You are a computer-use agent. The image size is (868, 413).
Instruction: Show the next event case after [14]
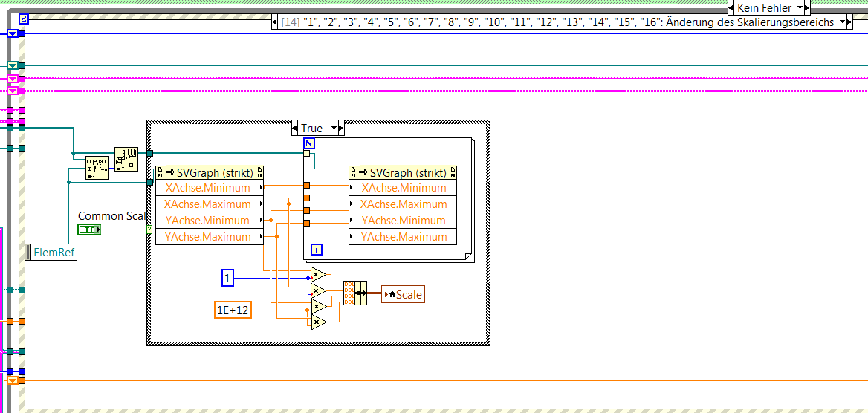[851, 22]
